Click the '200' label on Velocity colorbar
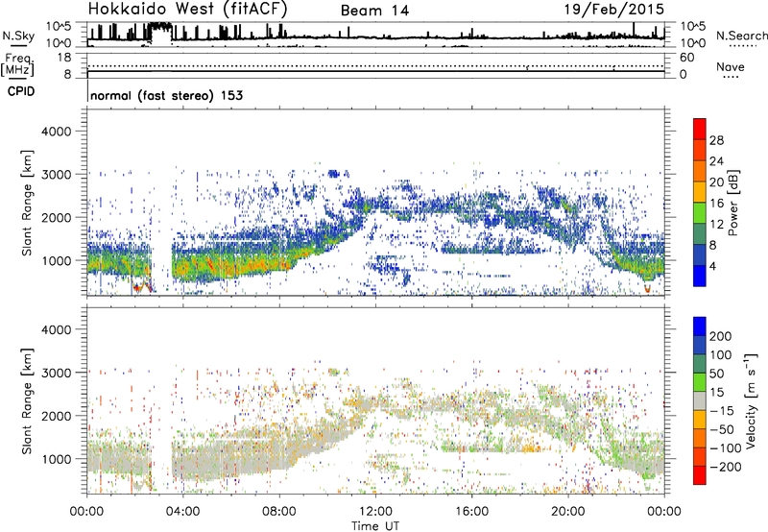The image size is (768, 532). point(721,336)
